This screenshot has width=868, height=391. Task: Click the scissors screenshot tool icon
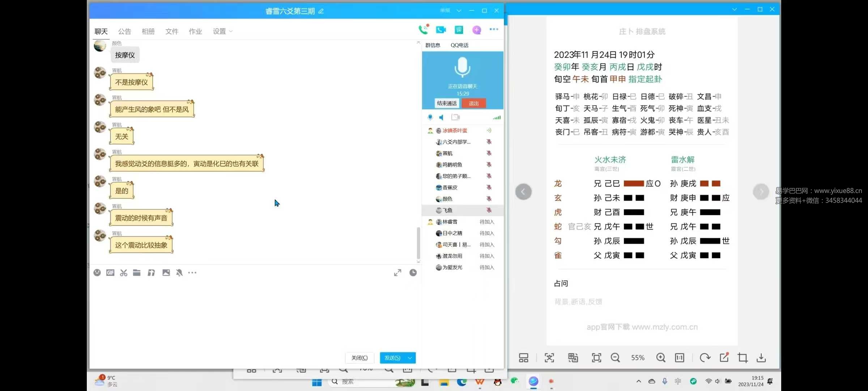[124, 273]
